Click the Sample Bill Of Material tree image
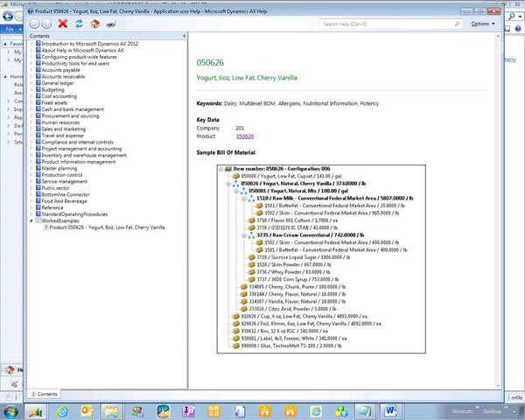Screen dimensions: 525x420 point(321,259)
